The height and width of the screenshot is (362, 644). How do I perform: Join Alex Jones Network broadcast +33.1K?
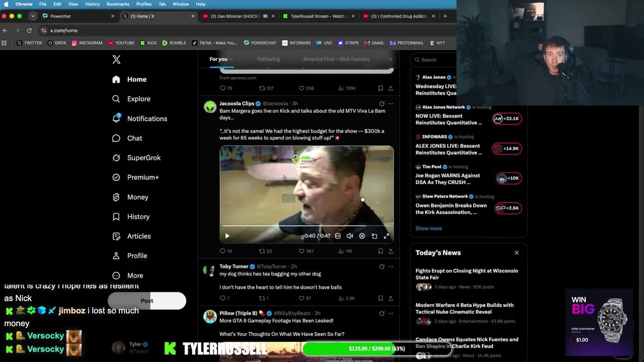click(x=507, y=119)
